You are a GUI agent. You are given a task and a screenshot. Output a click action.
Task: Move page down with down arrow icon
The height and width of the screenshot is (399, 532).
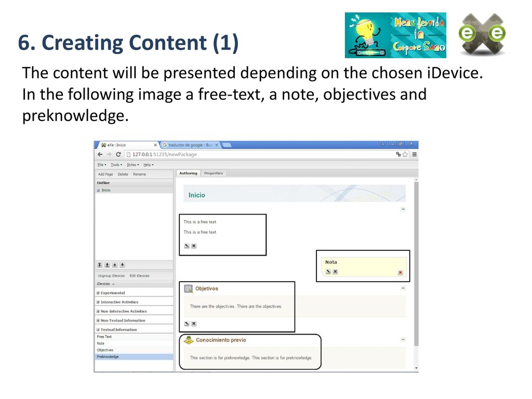(123, 265)
